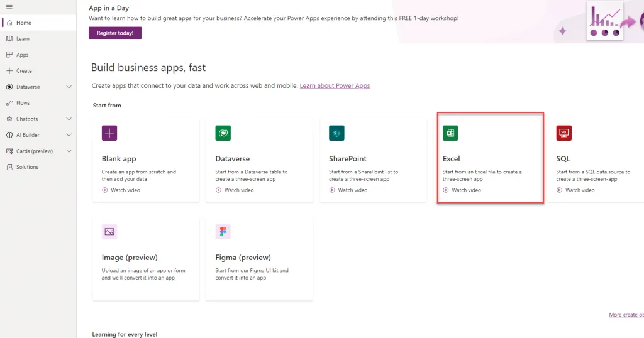The image size is (644, 338).
Task: Select the Figma (preview) card title
Action: pos(243,258)
